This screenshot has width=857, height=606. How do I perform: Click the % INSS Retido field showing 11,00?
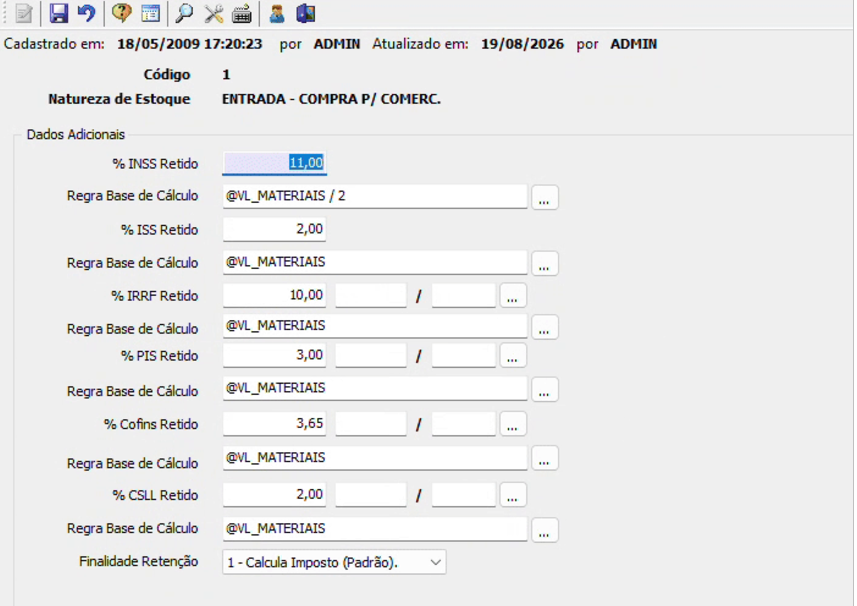274,163
